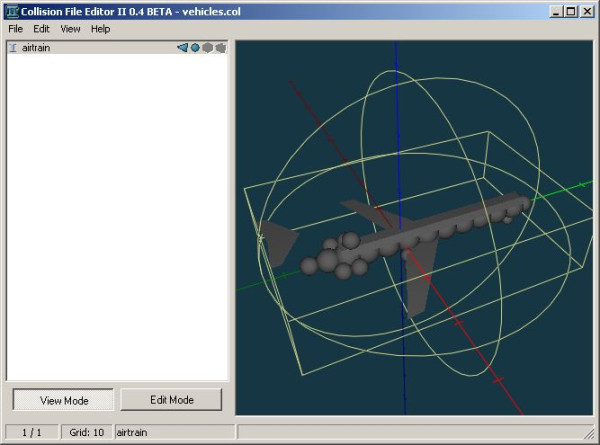Close the Collision File Editor window
This screenshot has height=445, width=600.
(x=587, y=11)
